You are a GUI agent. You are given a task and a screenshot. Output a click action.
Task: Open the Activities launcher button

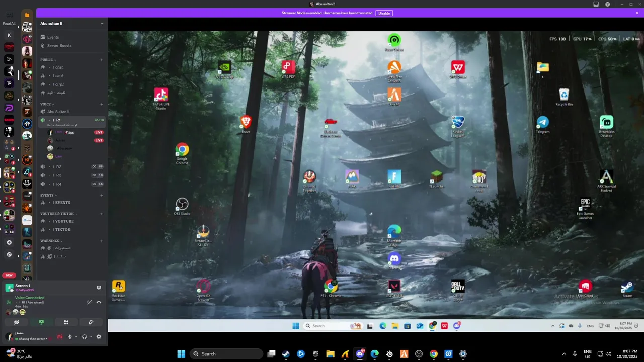66,322
